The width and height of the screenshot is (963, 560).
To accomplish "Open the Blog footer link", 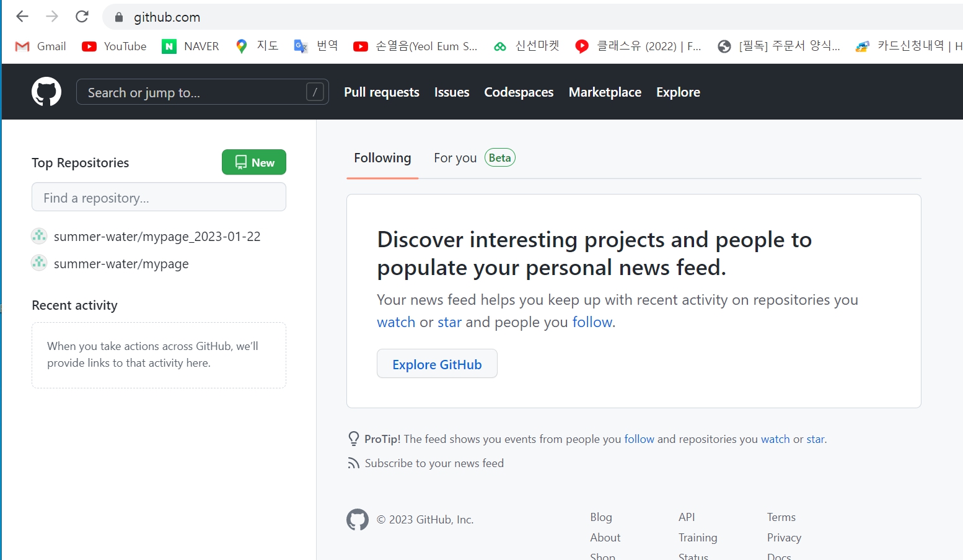I will tap(601, 517).
